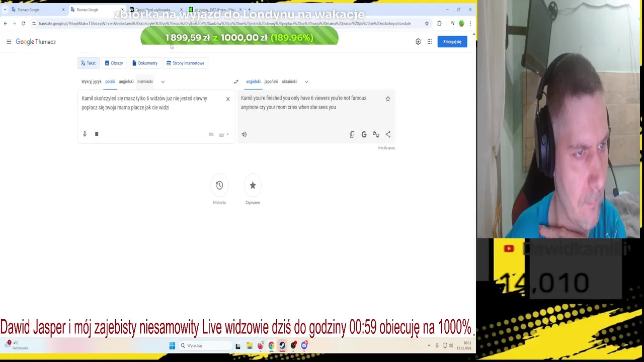Stop source text playback with square icon
This screenshot has height=362, width=644.
coord(97,134)
